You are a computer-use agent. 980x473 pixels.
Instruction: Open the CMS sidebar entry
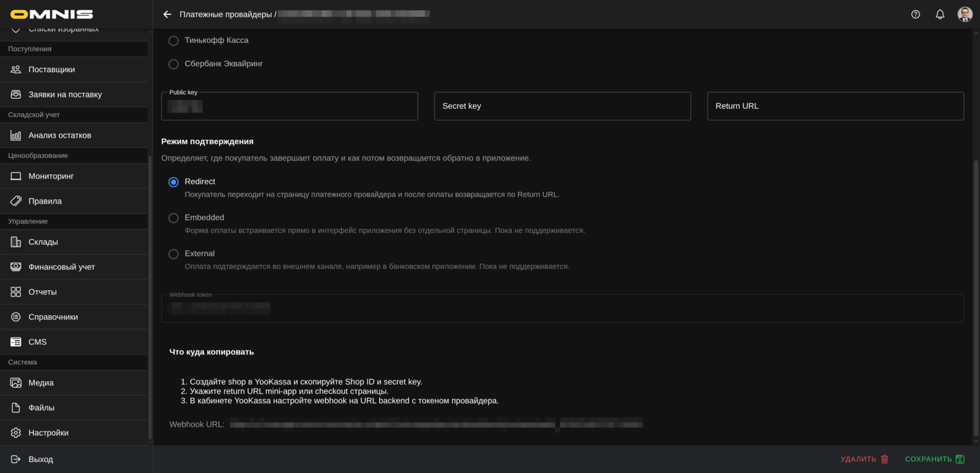[x=15, y=341]
